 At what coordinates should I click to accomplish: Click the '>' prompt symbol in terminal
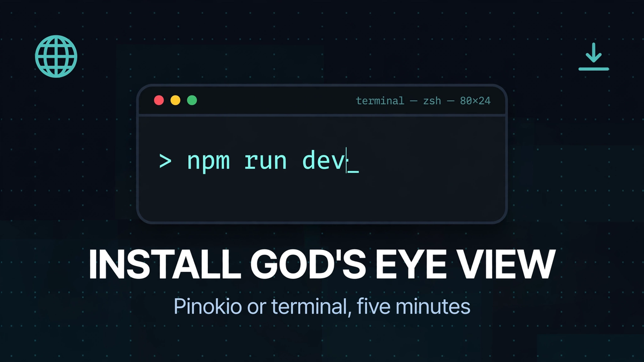click(165, 162)
